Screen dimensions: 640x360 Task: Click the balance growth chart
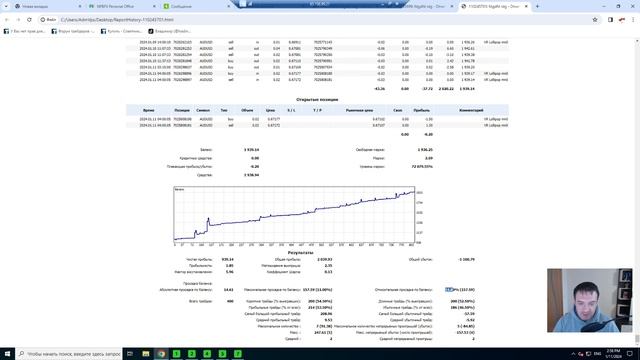coord(294,216)
